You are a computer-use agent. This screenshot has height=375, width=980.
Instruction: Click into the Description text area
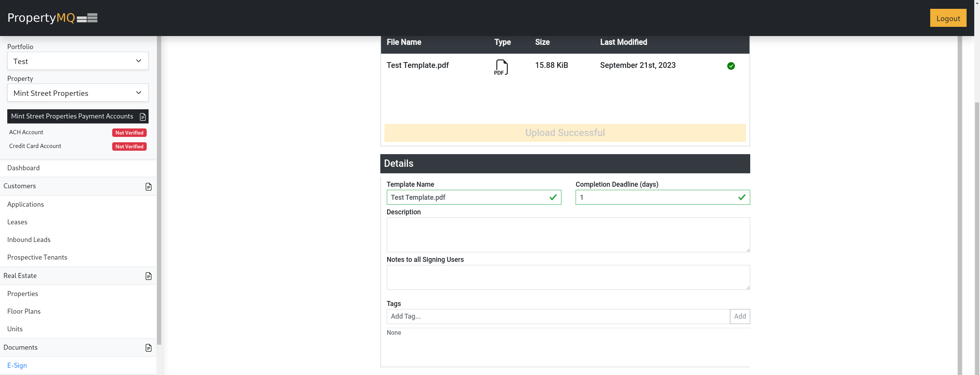[x=568, y=235]
